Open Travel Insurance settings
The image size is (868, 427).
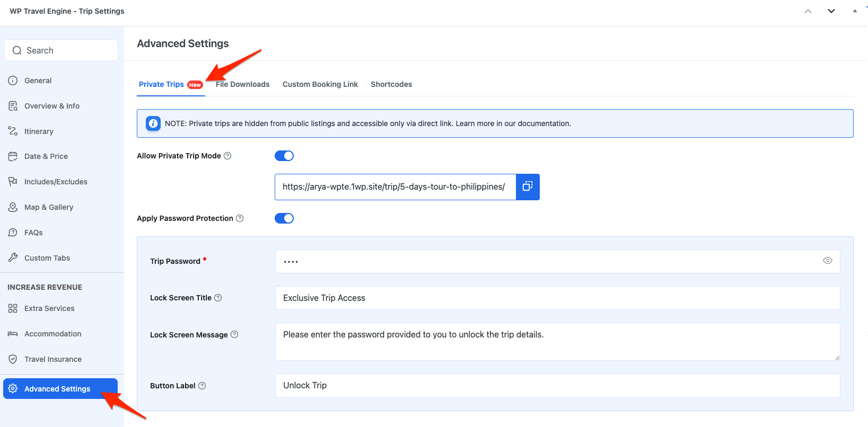click(x=52, y=359)
